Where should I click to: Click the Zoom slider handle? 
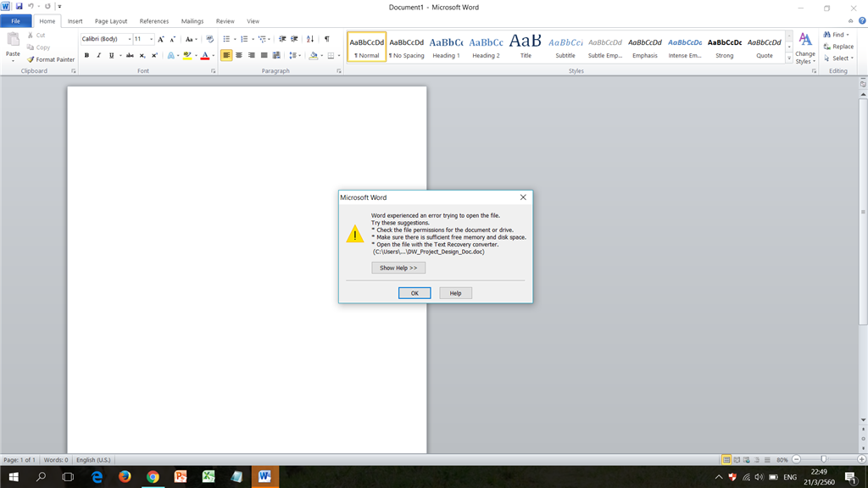click(x=824, y=460)
